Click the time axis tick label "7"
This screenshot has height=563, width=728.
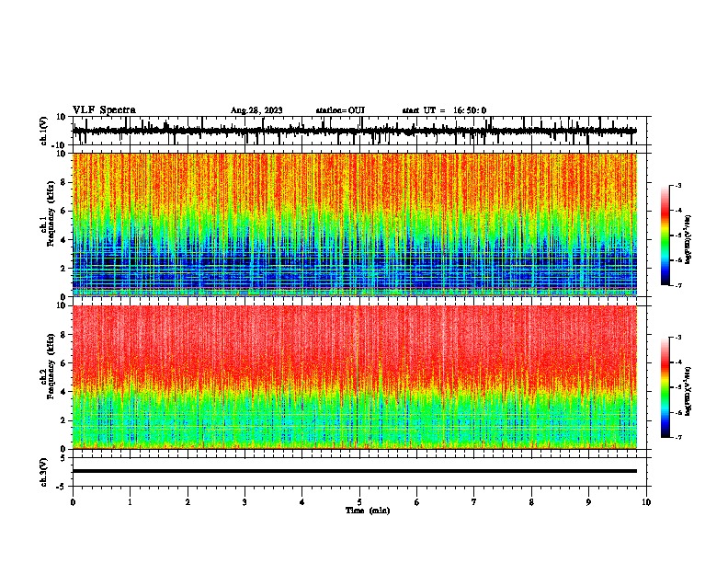[474, 502]
